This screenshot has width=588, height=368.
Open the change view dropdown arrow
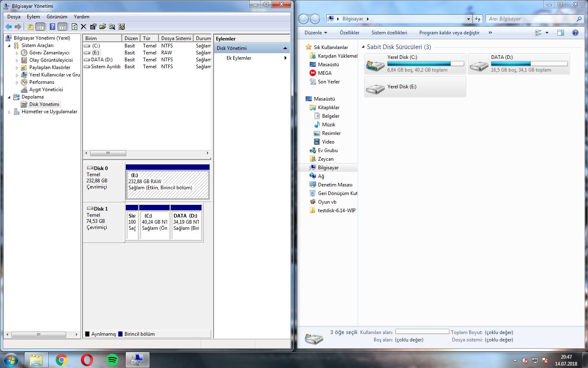click(547, 33)
